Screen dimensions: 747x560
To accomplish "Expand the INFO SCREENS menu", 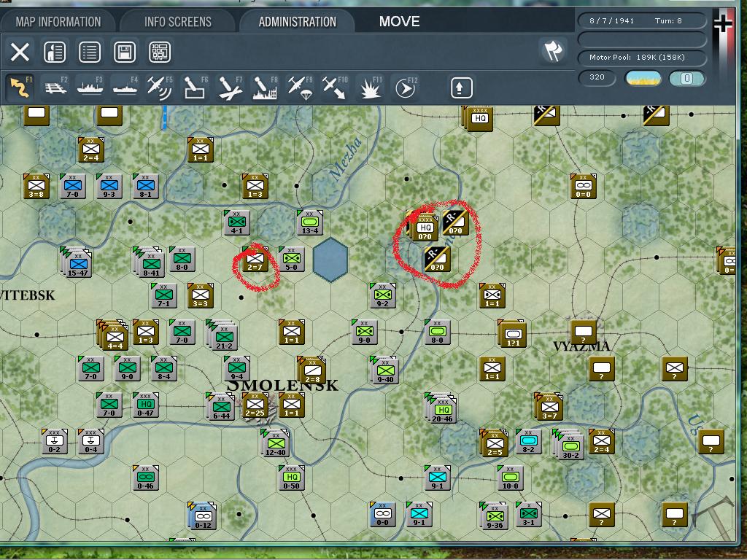I will point(177,21).
